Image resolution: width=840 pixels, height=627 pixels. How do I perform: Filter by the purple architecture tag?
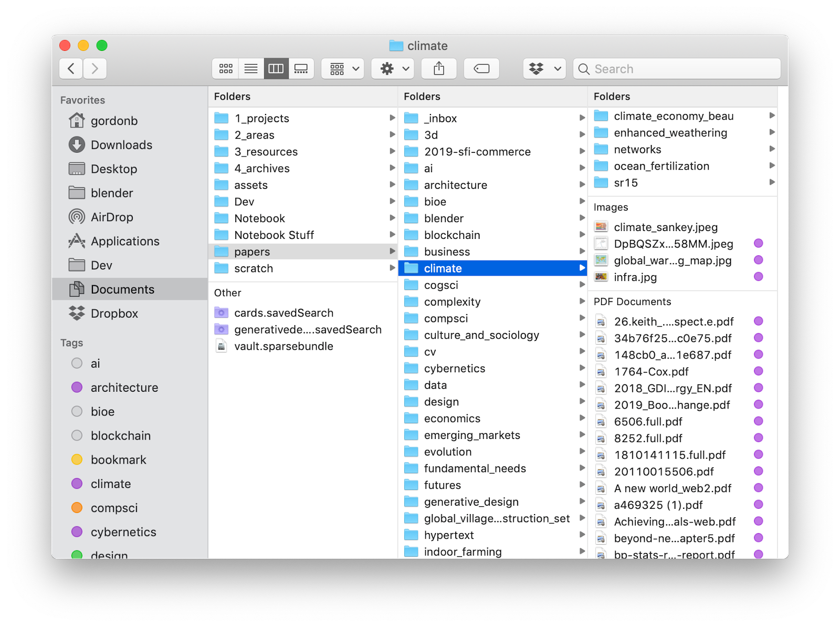130,388
